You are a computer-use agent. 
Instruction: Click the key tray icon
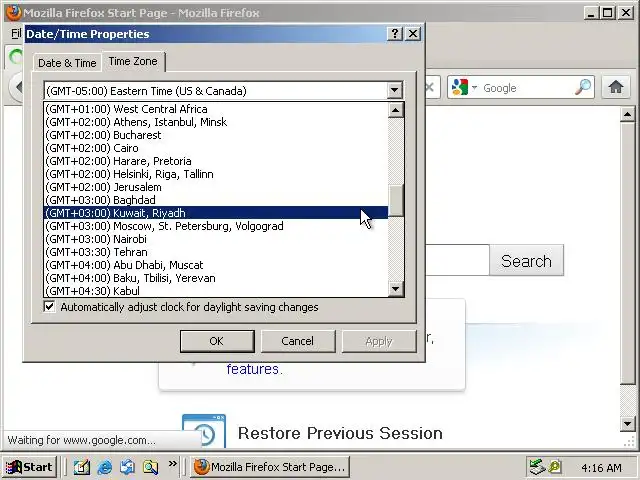pos(555,466)
